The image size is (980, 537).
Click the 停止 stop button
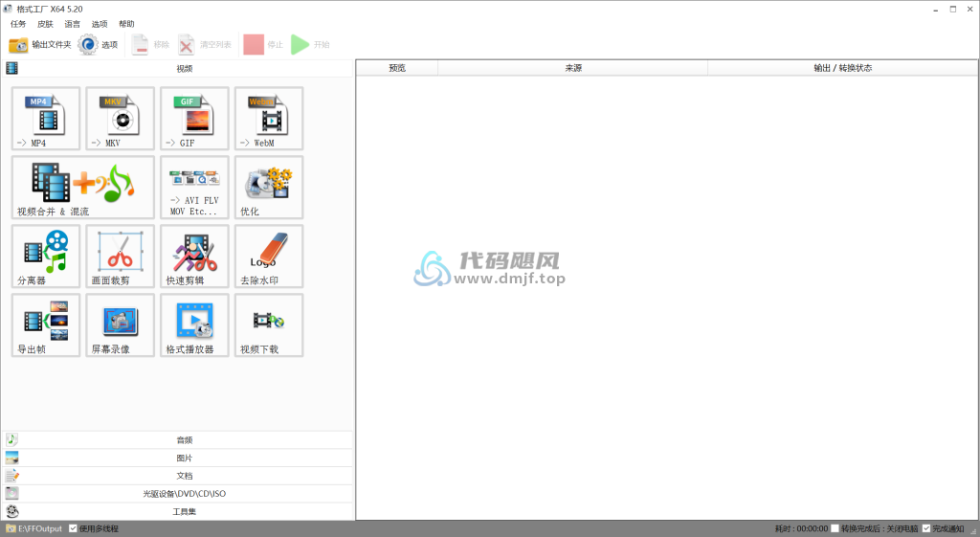[x=263, y=44]
